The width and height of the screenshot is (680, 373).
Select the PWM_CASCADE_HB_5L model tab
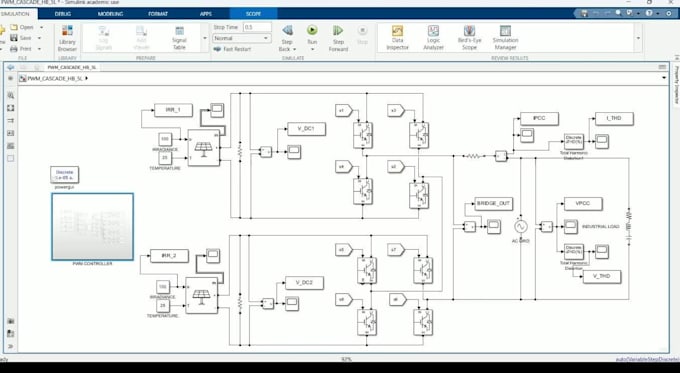(x=72, y=67)
